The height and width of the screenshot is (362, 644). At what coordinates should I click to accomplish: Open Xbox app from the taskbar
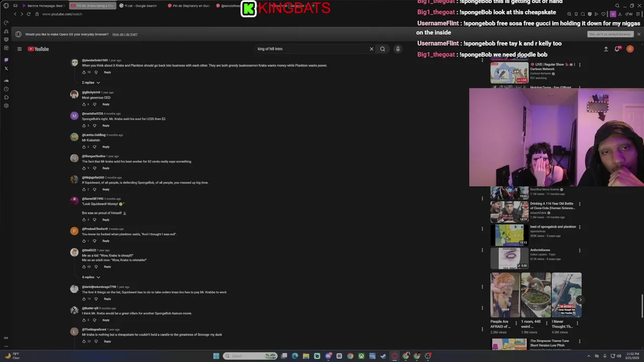tap(361, 356)
